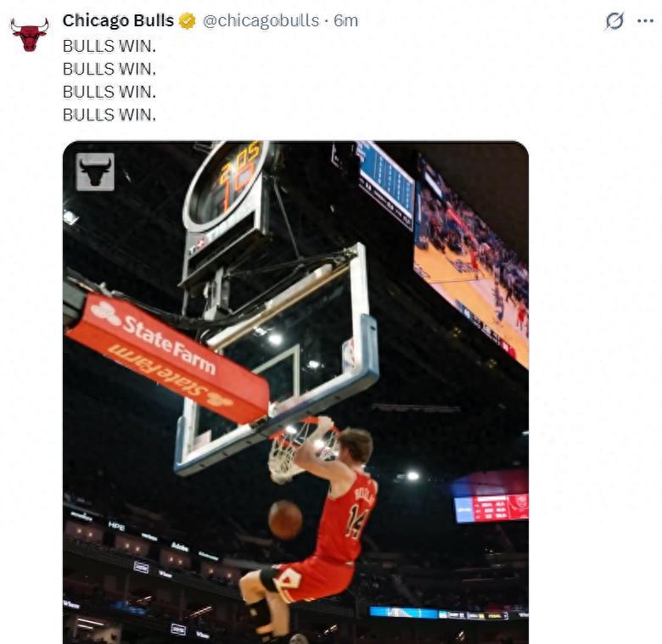Click the gold verified badge
The height and width of the screenshot is (644, 662).
coord(188,21)
